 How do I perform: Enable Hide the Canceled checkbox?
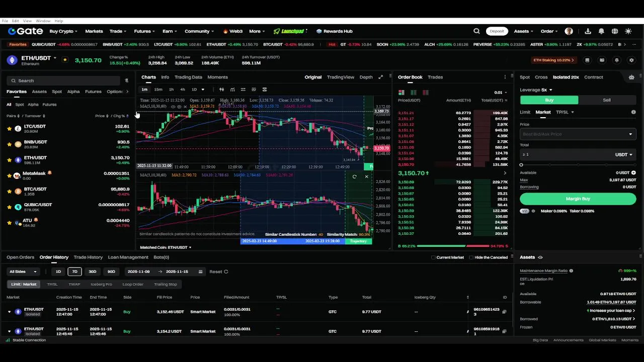tap(471, 257)
